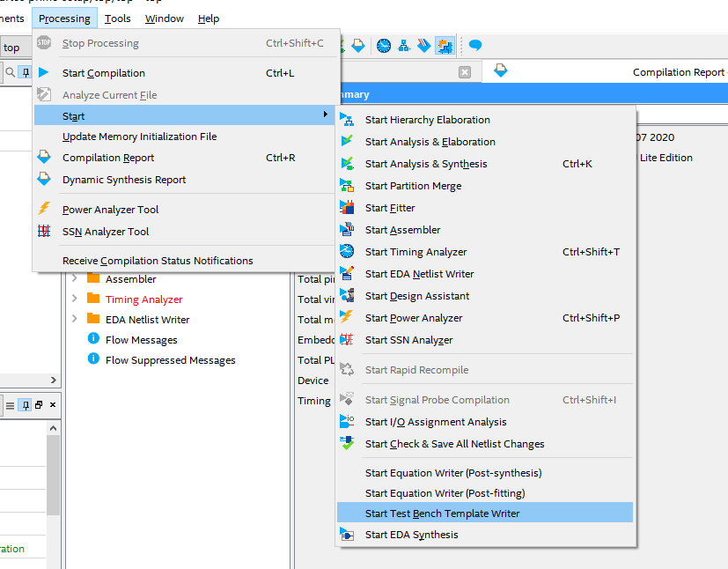The height and width of the screenshot is (569, 728).
Task: Click Start Hierarchy Elaboration
Action: [x=485, y=120]
